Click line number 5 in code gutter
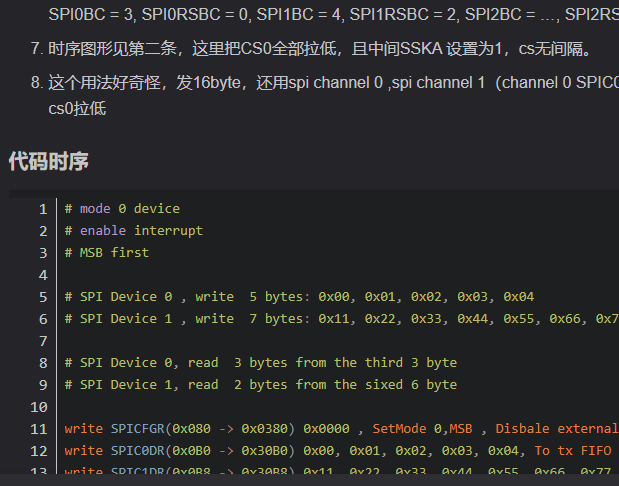This screenshot has width=619, height=486. point(43,297)
